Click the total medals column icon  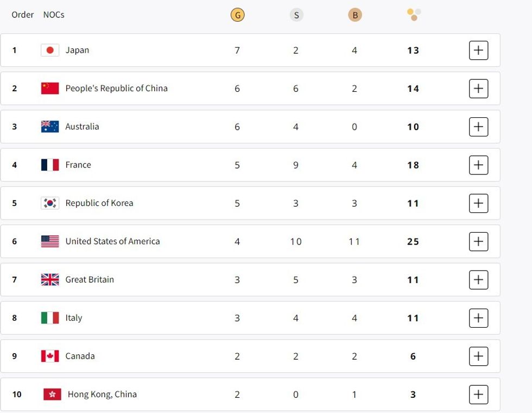point(414,15)
